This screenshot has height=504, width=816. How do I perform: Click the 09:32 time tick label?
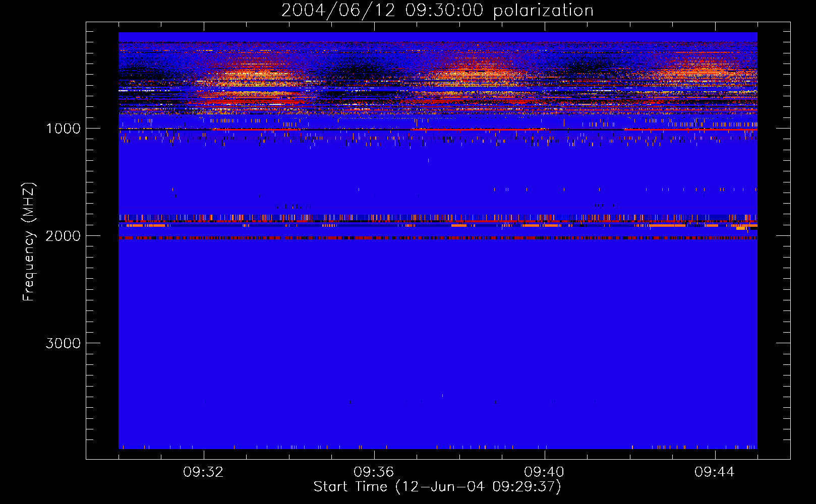click(x=203, y=472)
